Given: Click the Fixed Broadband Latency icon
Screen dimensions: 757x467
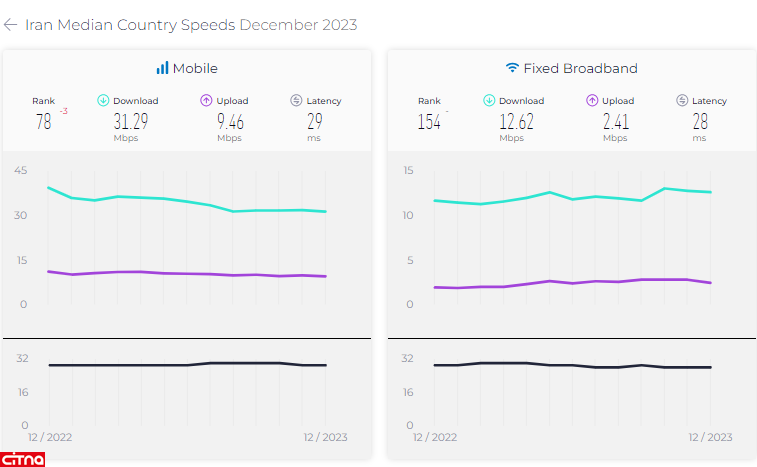Looking at the screenshot, I should pos(682,100).
